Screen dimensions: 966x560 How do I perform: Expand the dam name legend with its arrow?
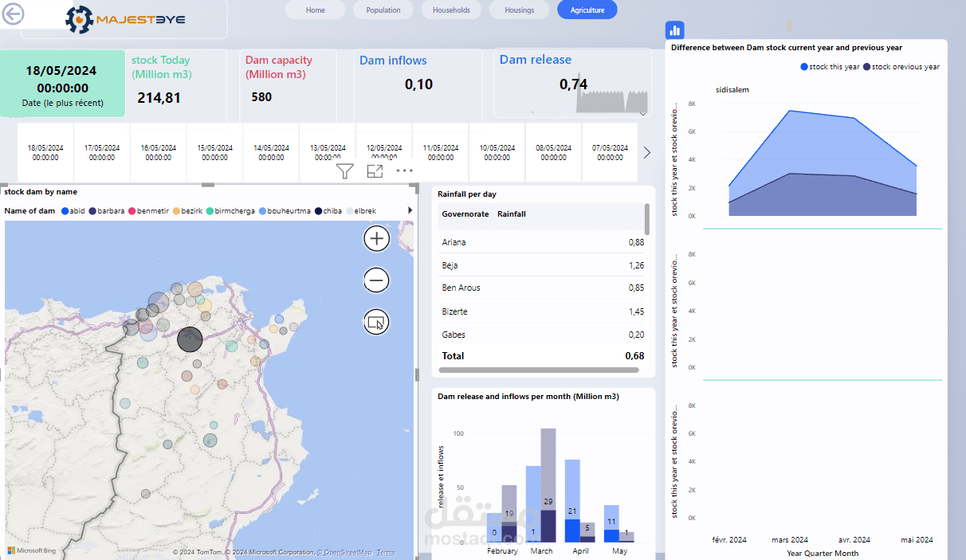410,210
